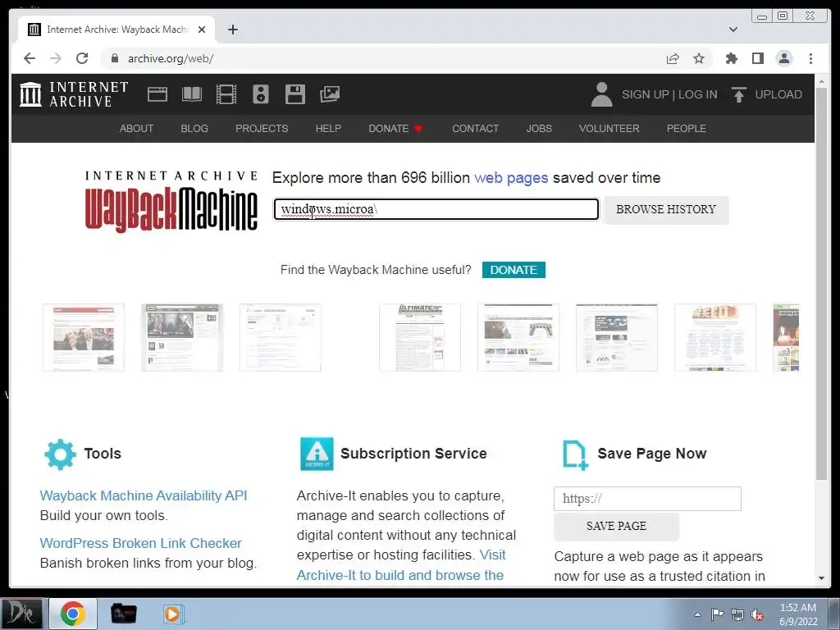Reload the page with refresh icon

coord(82,58)
